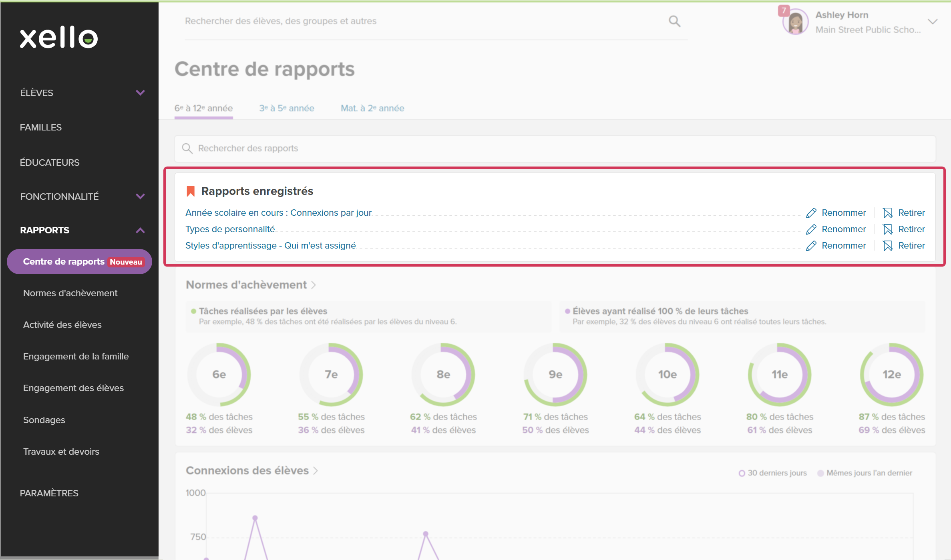
Task: Click the bookmark icon next to Rapports enregistrés
Action: pyautogui.click(x=191, y=191)
